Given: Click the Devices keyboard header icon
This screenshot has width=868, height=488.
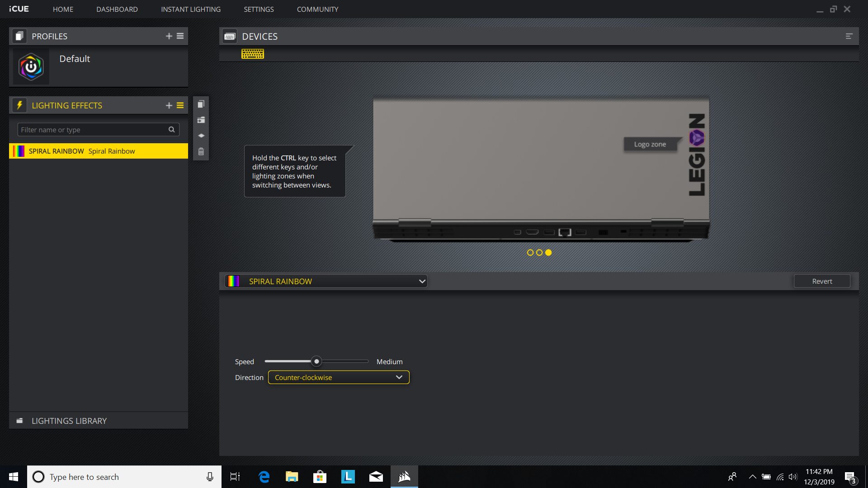Looking at the screenshot, I should pyautogui.click(x=230, y=36).
